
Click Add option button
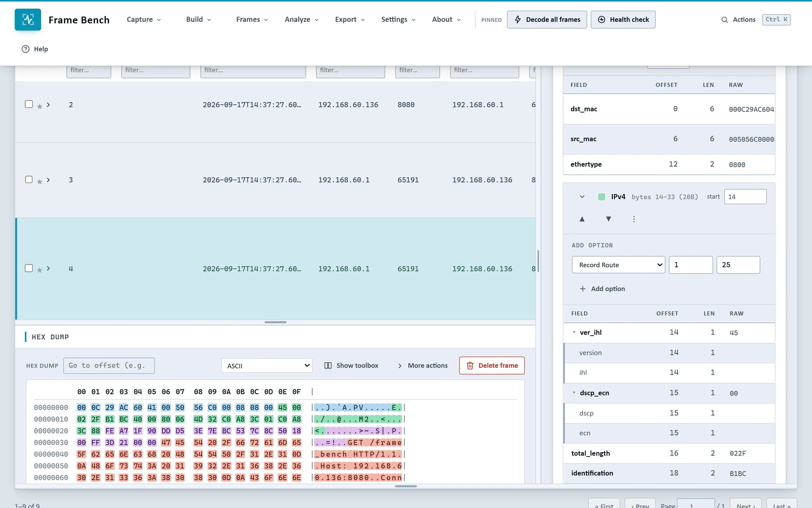602,289
